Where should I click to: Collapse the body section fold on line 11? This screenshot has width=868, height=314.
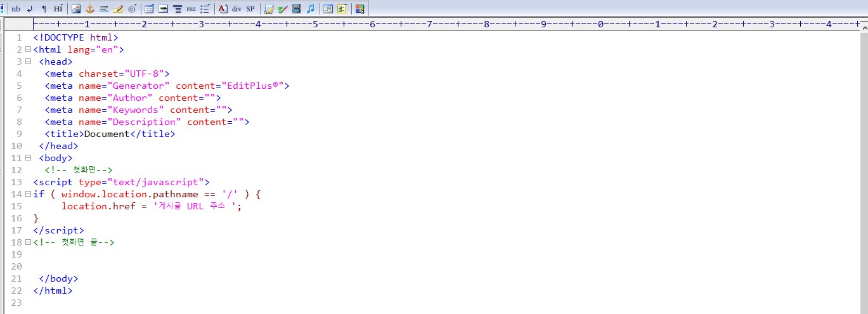pyautogui.click(x=28, y=158)
